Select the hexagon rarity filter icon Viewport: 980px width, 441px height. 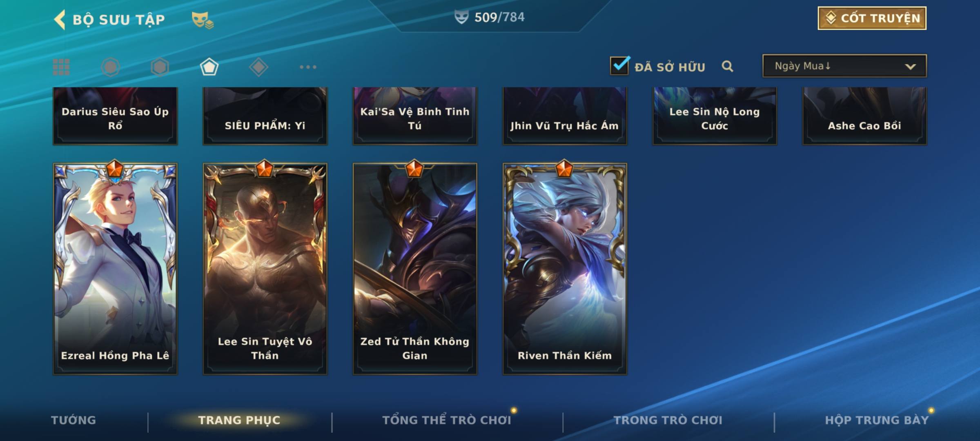160,67
